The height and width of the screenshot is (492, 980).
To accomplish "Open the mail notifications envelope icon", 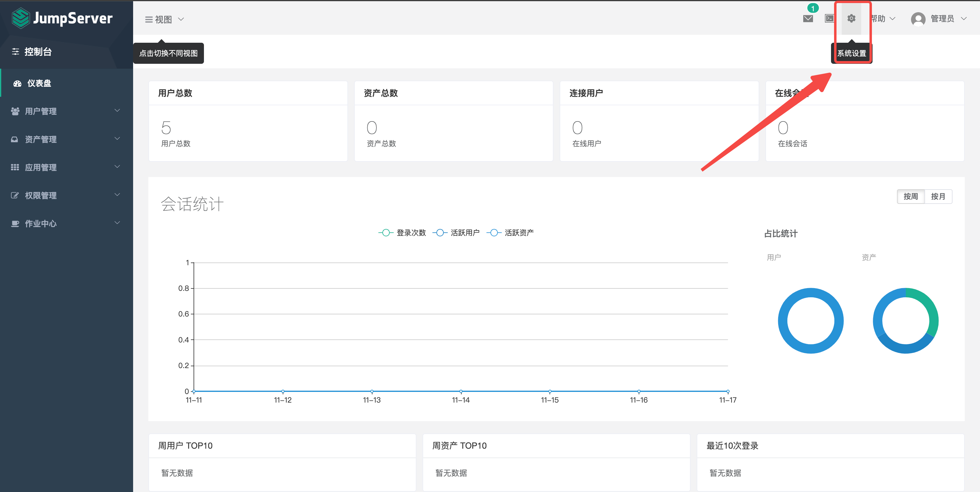I will [x=808, y=19].
